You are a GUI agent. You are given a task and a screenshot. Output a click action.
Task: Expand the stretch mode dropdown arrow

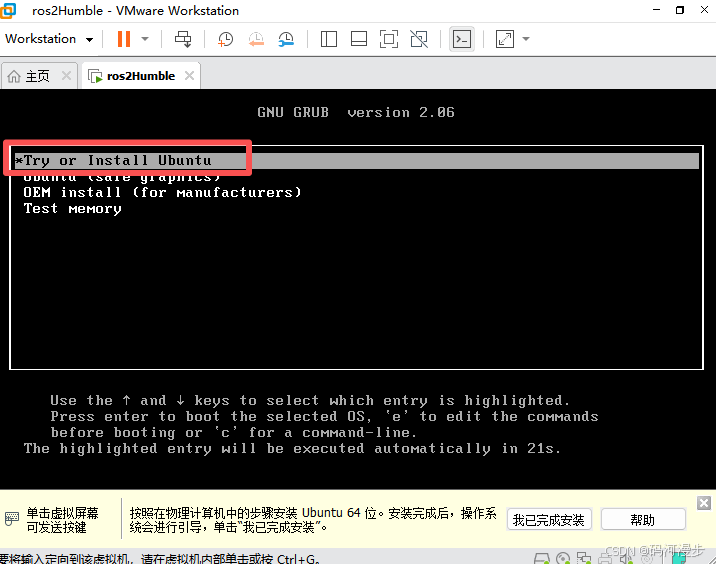tap(526, 39)
